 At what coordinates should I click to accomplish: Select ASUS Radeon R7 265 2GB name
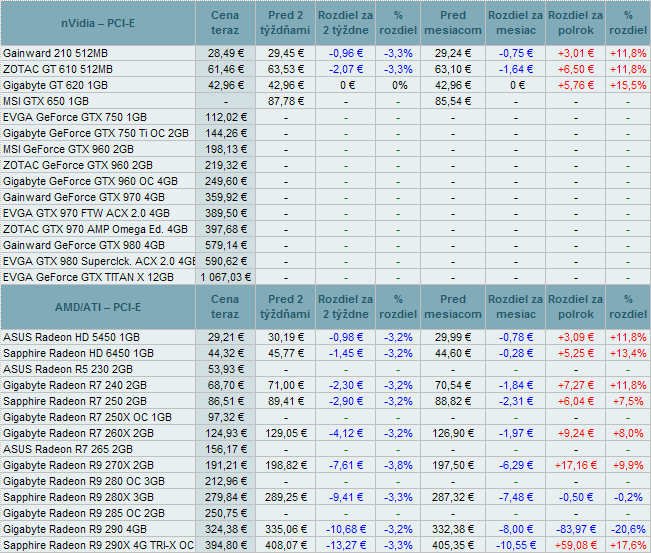(x=68, y=449)
